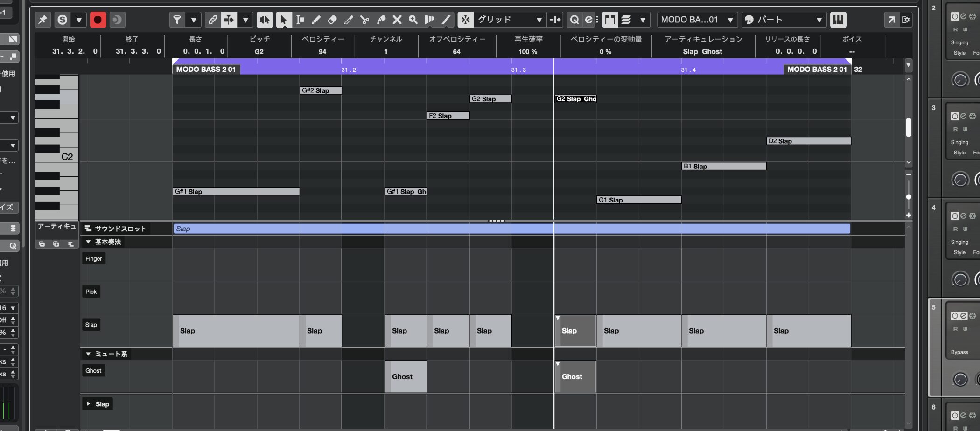Choose the Mute X tool

397,20
